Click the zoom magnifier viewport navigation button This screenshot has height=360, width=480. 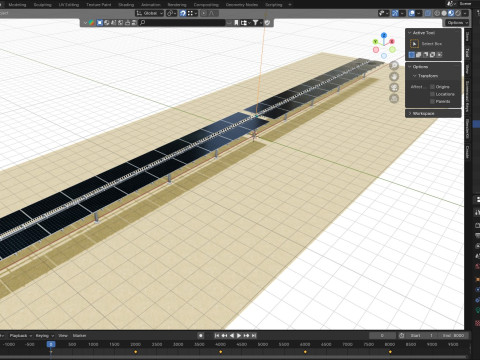click(x=394, y=65)
